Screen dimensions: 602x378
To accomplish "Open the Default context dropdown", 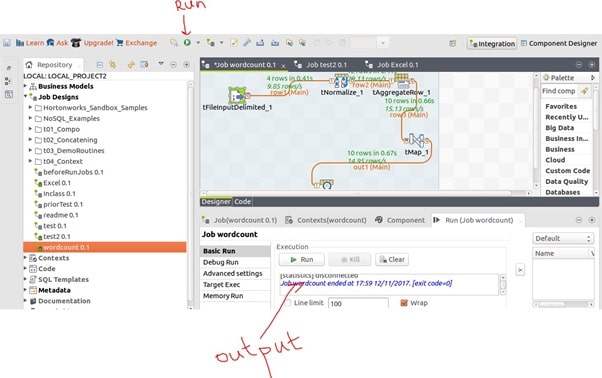I will pyautogui.click(x=563, y=238).
